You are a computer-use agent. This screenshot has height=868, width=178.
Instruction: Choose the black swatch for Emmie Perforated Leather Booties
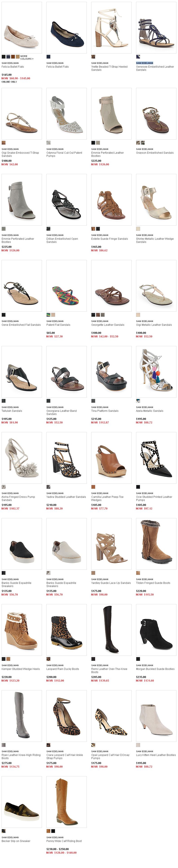(93, 143)
